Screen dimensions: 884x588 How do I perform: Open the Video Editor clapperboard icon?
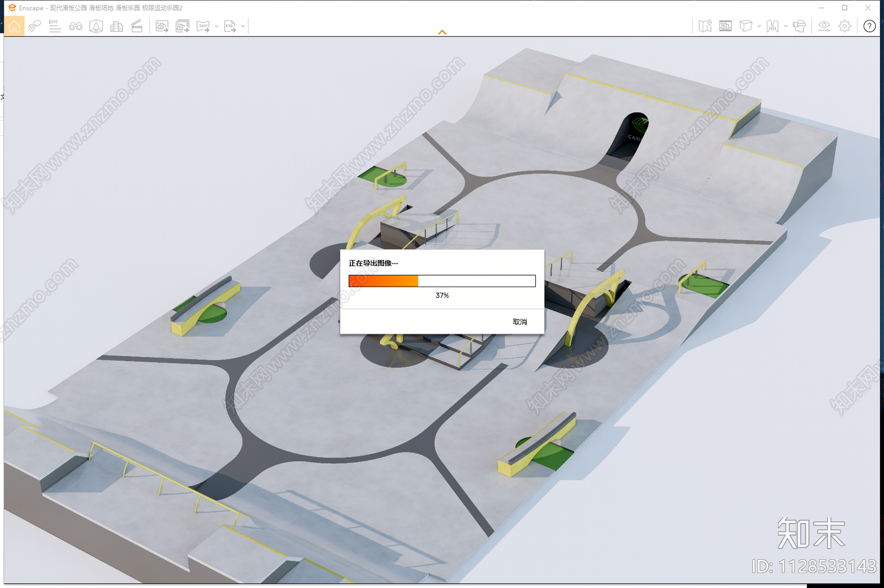[x=137, y=26]
